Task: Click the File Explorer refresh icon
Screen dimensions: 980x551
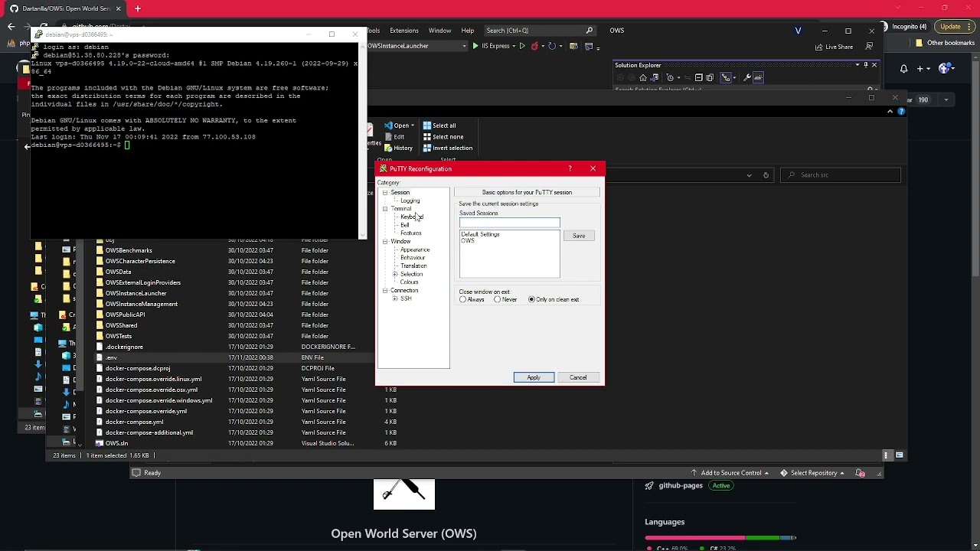Action: (766, 175)
